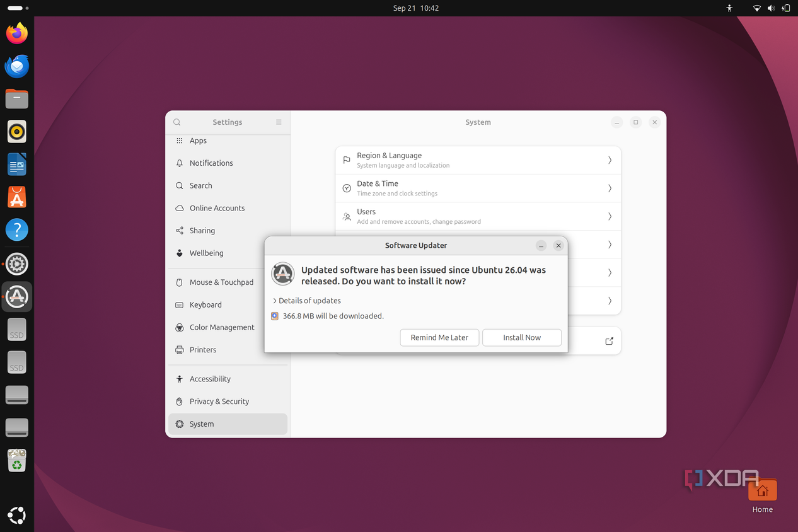The width and height of the screenshot is (798, 532).
Task: Click the volume speaker icon in top bar
Action: [772, 8]
